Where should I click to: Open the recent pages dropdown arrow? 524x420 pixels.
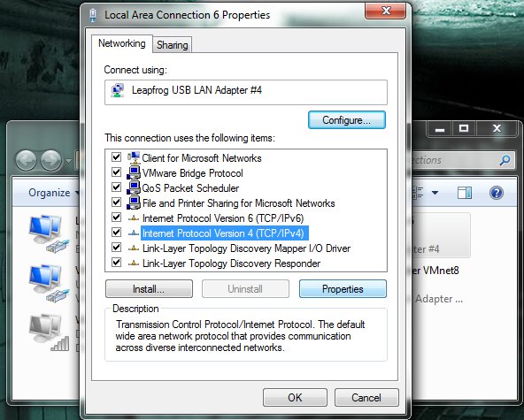point(68,161)
